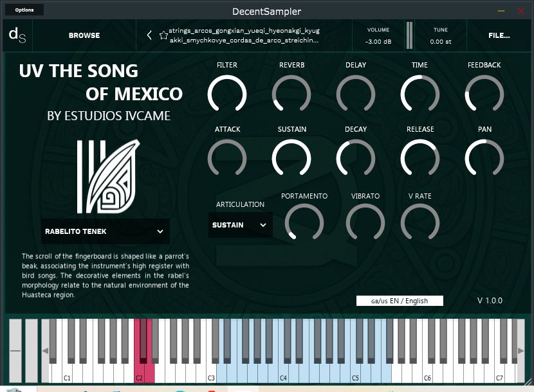Image resolution: width=534 pixels, height=392 pixels.
Task: Adjust the PAN knob
Action: (x=484, y=159)
